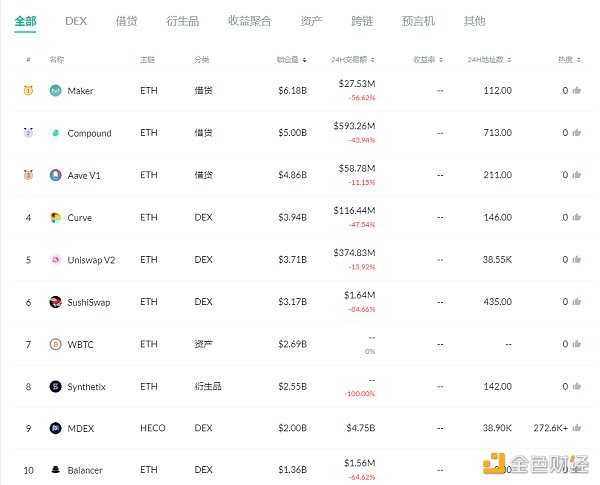
Task: Sort by the 锁仓量 column header
Action: click(x=292, y=60)
